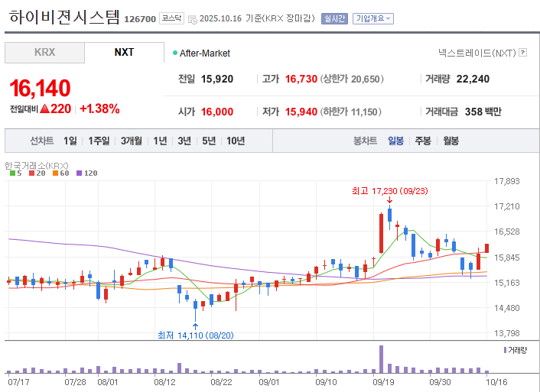Select the 일봉 daily candle option
The height and width of the screenshot is (392, 540).
point(395,141)
